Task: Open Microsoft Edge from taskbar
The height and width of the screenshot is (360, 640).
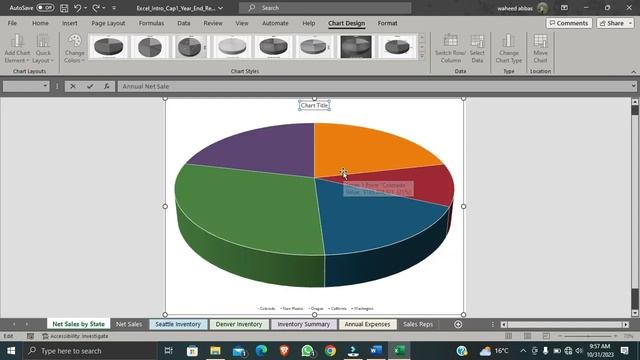Action: click(x=261, y=351)
